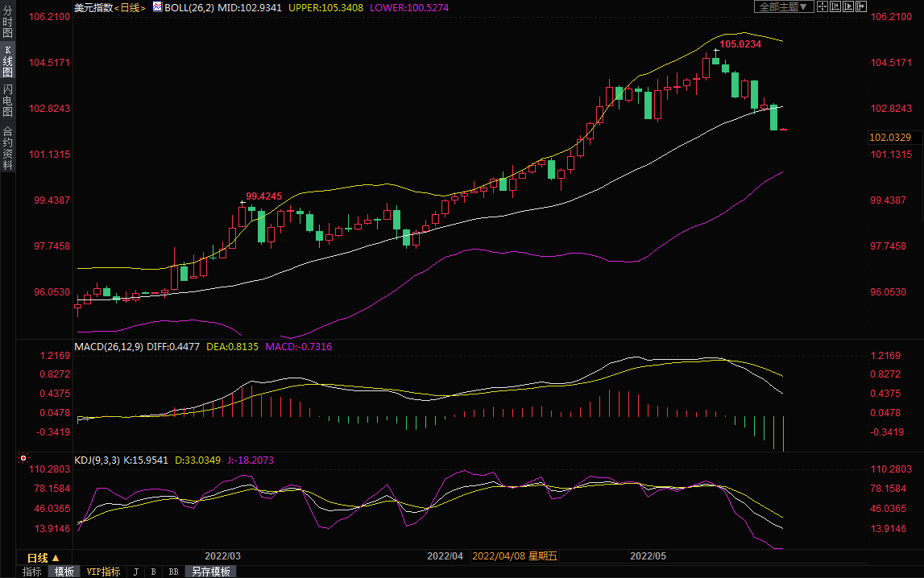Click the chart playback arrow icon

click(848, 6)
